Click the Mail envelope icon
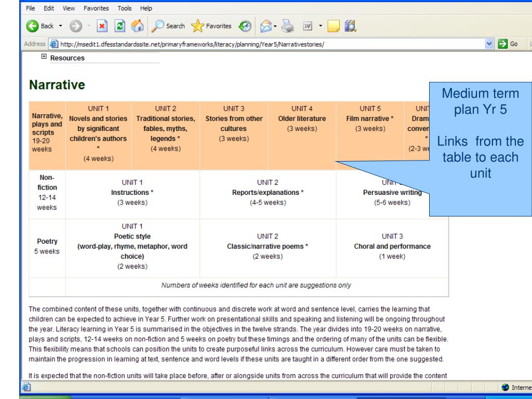 pos(266,26)
